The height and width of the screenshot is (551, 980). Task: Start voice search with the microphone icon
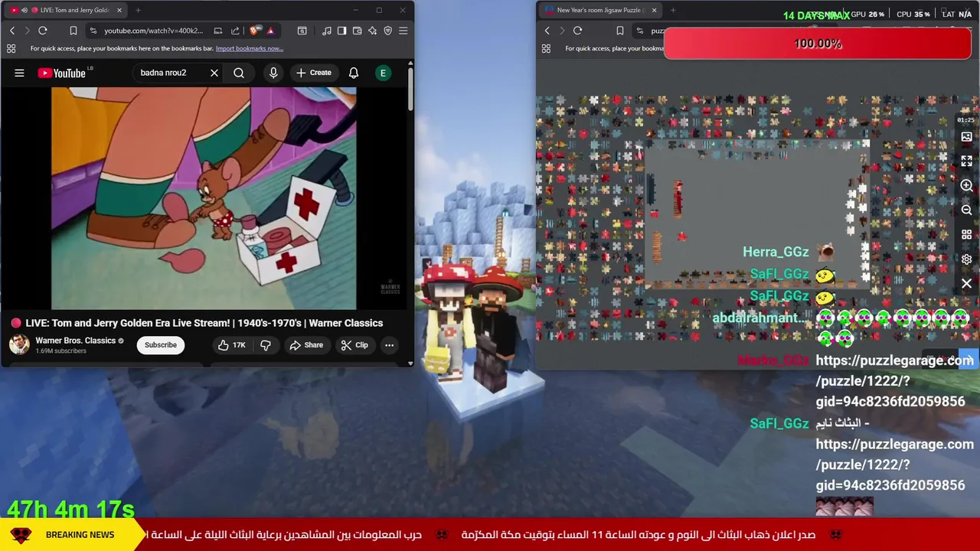pyautogui.click(x=273, y=73)
